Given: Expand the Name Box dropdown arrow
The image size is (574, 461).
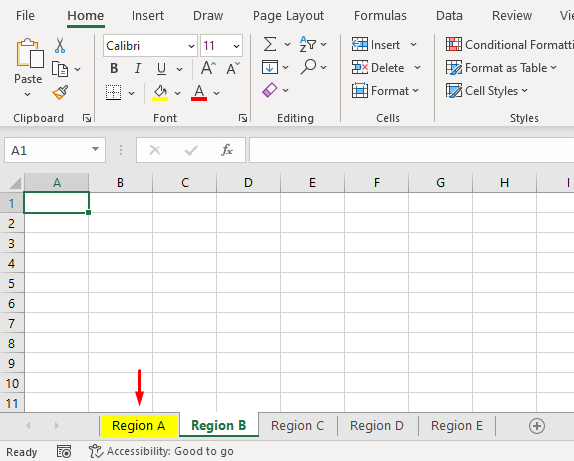Looking at the screenshot, I should (96, 149).
